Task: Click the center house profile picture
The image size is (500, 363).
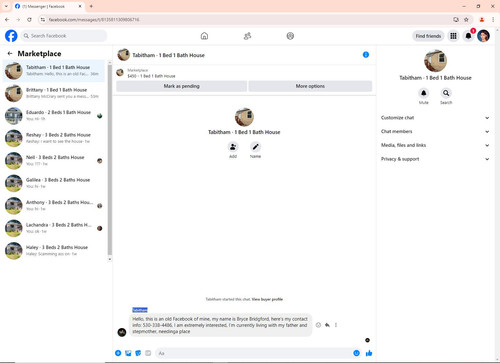Action: pyautogui.click(x=244, y=117)
